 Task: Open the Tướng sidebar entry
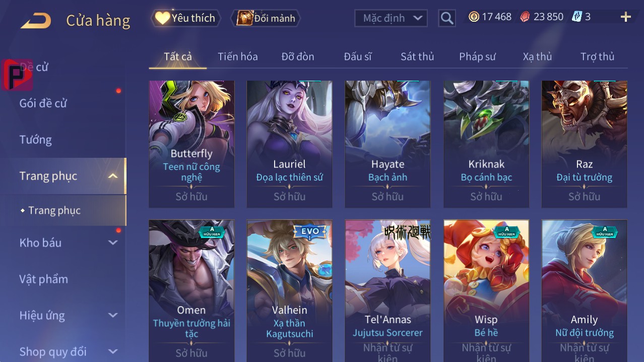pos(36,140)
